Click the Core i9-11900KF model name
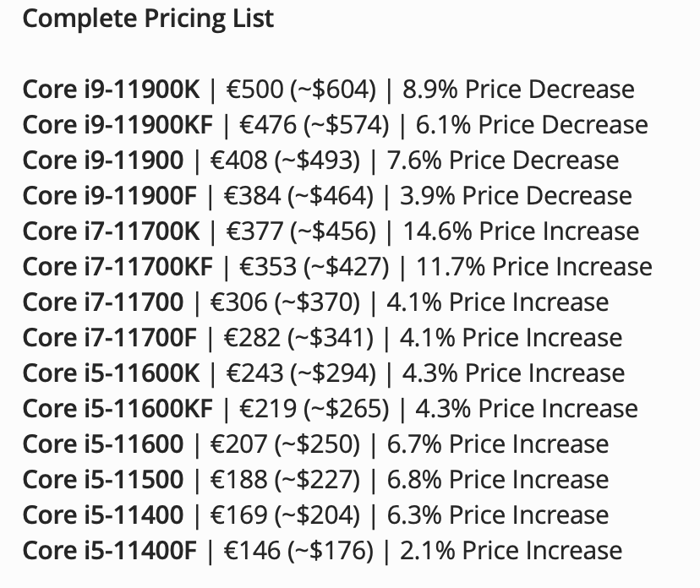 [118, 124]
